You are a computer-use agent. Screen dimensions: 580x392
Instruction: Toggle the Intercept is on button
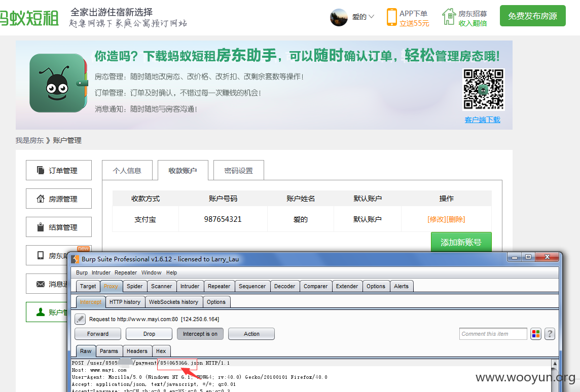(x=200, y=334)
